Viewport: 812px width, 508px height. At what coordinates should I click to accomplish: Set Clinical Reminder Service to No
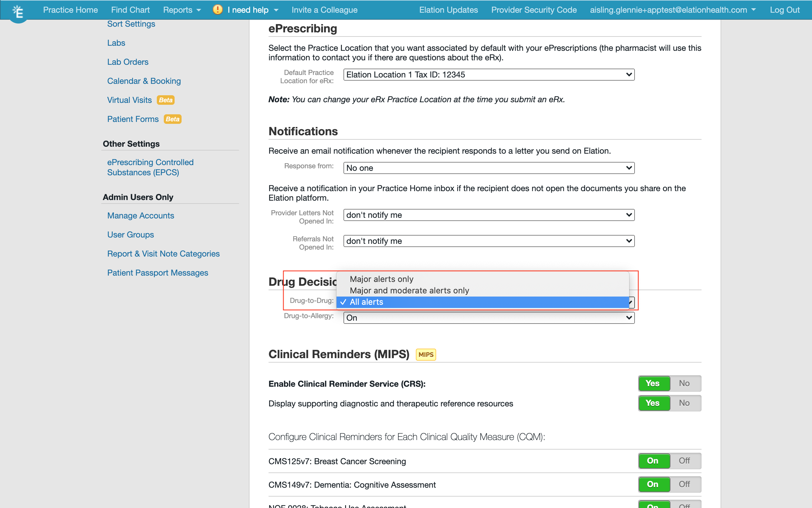684,383
